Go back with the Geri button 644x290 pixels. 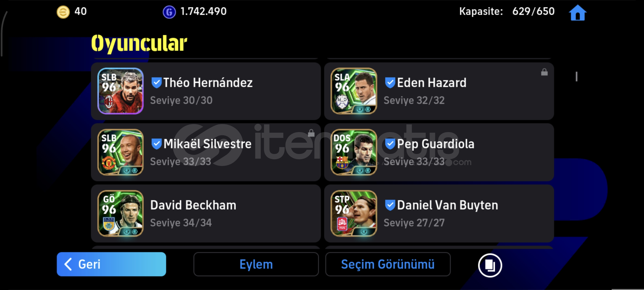click(111, 264)
